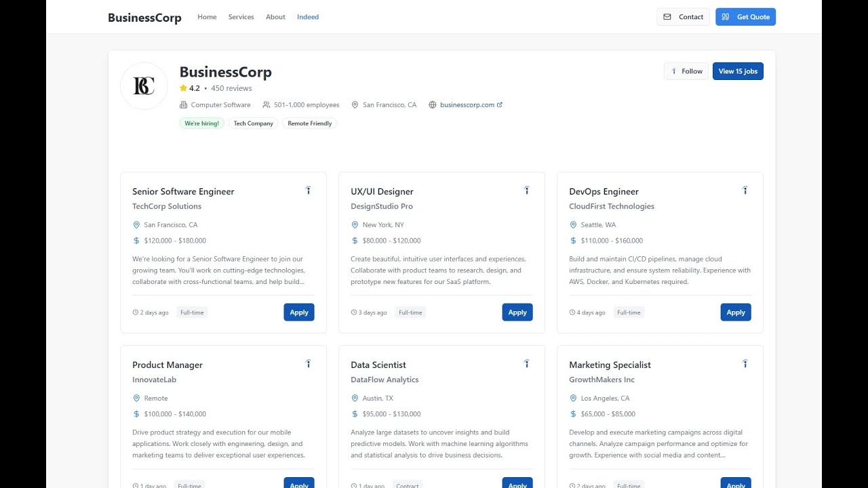Click the Get Quote button

[745, 17]
